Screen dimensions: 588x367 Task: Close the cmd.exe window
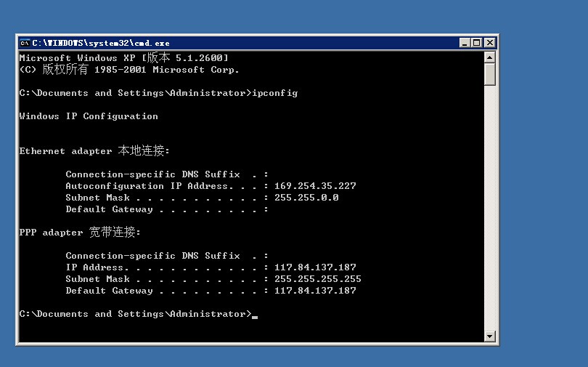[490, 43]
